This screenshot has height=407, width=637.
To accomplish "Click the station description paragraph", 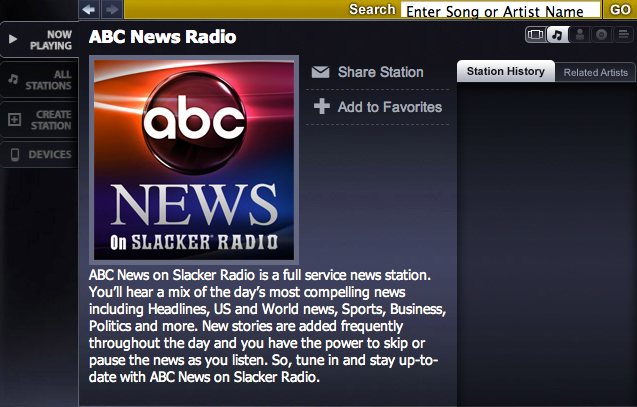I will click(x=267, y=326).
